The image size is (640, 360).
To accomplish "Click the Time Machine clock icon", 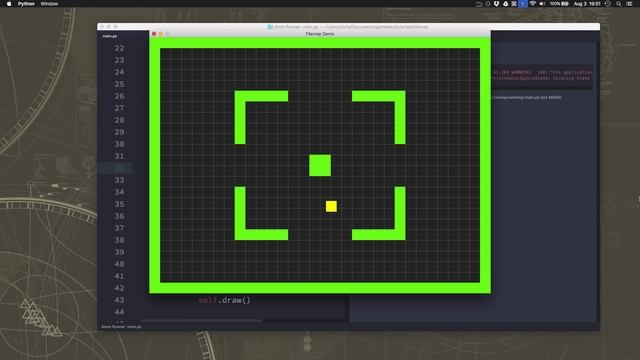I will click(608, 4).
